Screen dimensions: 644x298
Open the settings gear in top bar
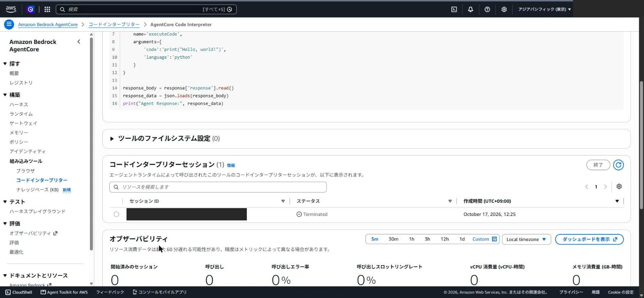pyautogui.click(x=504, y=9)
